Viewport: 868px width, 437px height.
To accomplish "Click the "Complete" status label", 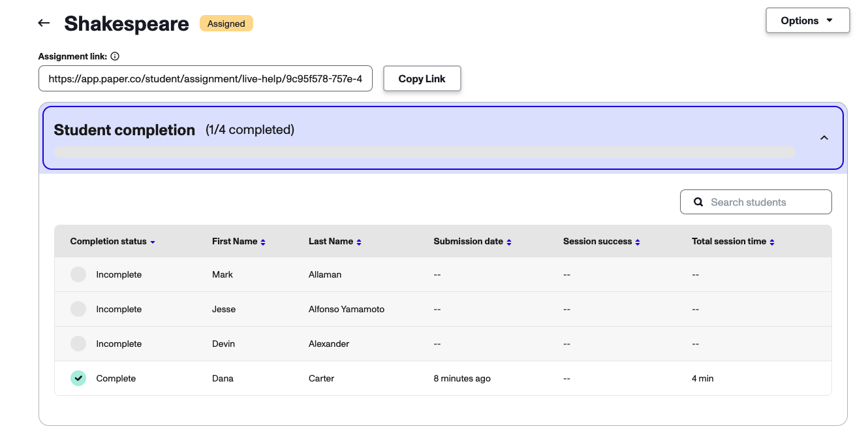I will (x=116, y=378).
